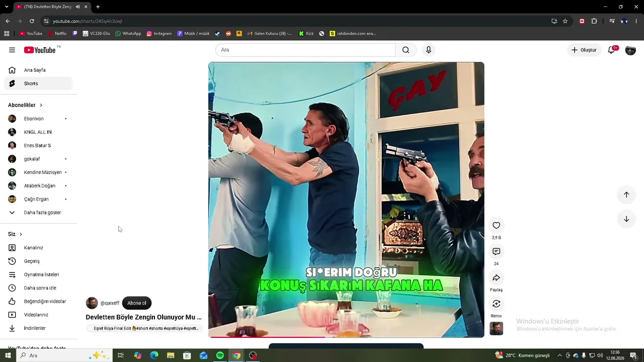Screen dimensions: 644x362
Task: Click the Oluştur create button
Action: pos(584,50)
